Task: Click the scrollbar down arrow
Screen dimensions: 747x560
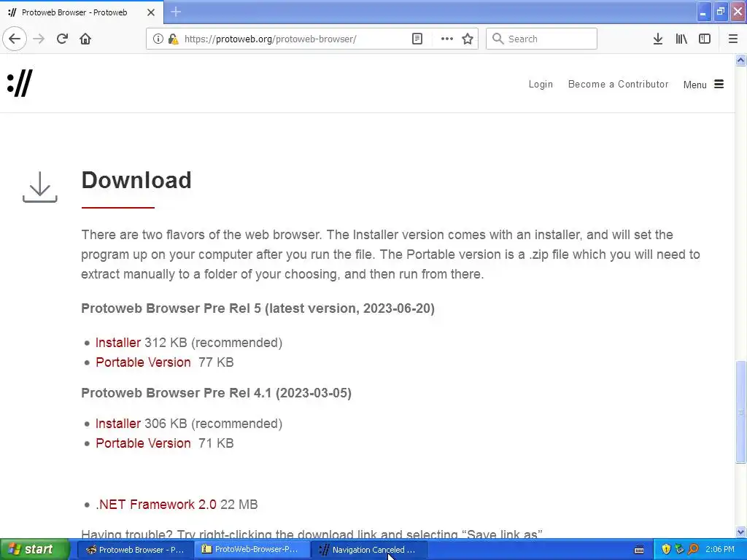Action: [x=740, y=532]
